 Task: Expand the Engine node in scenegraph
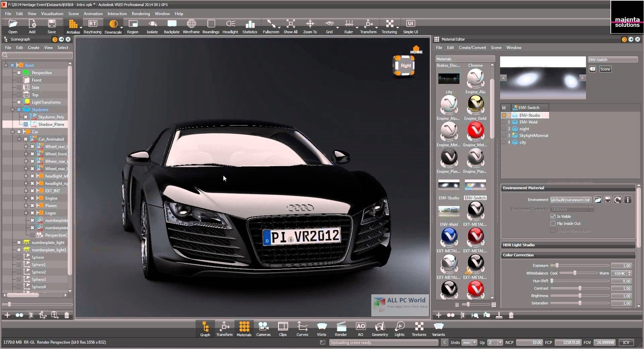(26, 198)
